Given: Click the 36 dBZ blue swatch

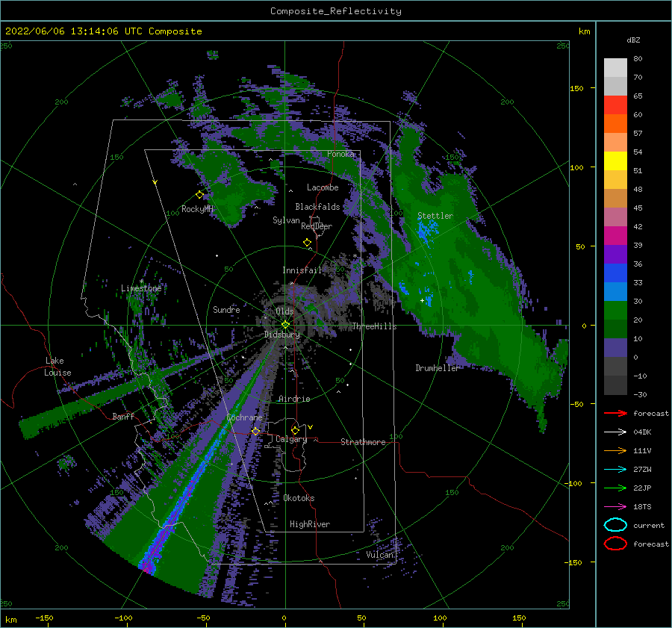Looking at the screenshot, I should (x=615, y=273).
